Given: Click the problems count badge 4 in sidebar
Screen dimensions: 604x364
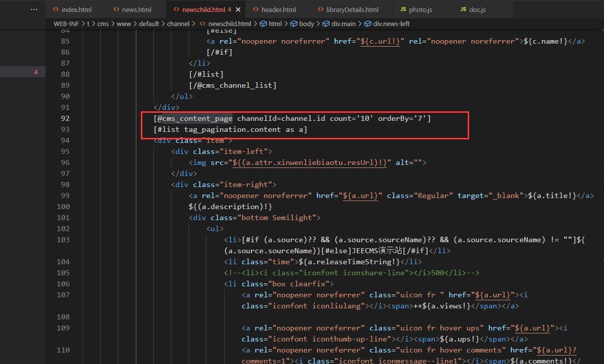Looking at the screenshot, I should point(36,72).
